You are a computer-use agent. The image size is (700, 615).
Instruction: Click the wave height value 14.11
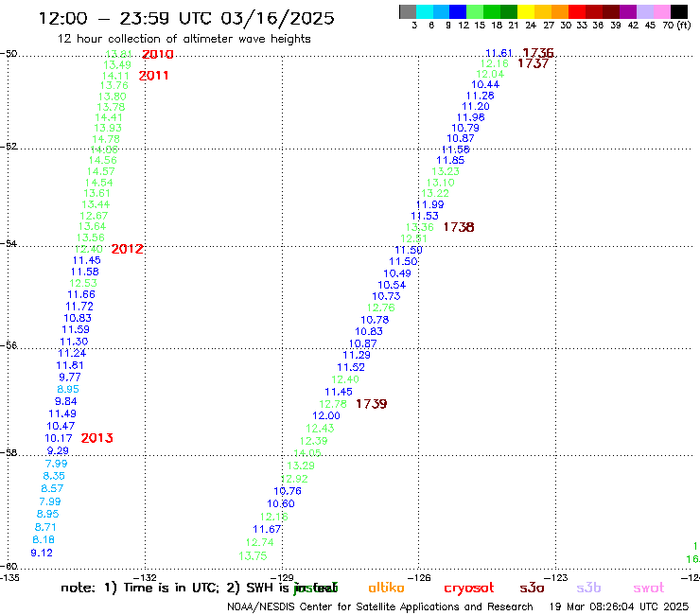(x=115, y=76)
